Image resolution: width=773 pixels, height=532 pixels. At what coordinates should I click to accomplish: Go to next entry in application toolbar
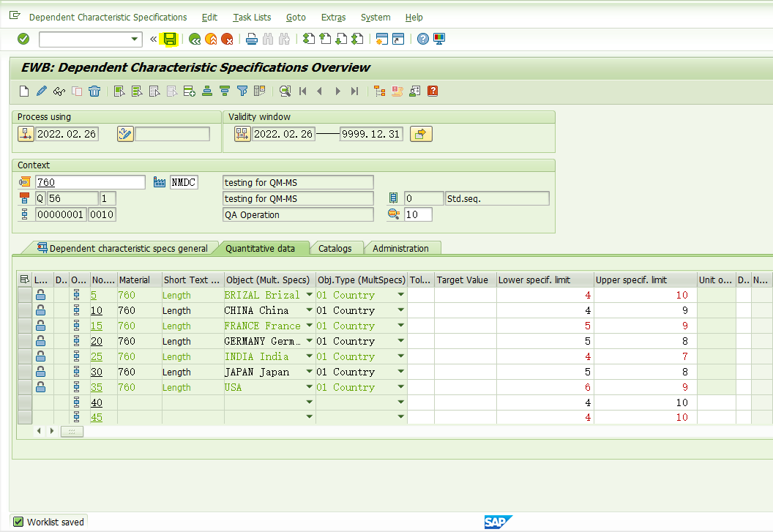337,91
